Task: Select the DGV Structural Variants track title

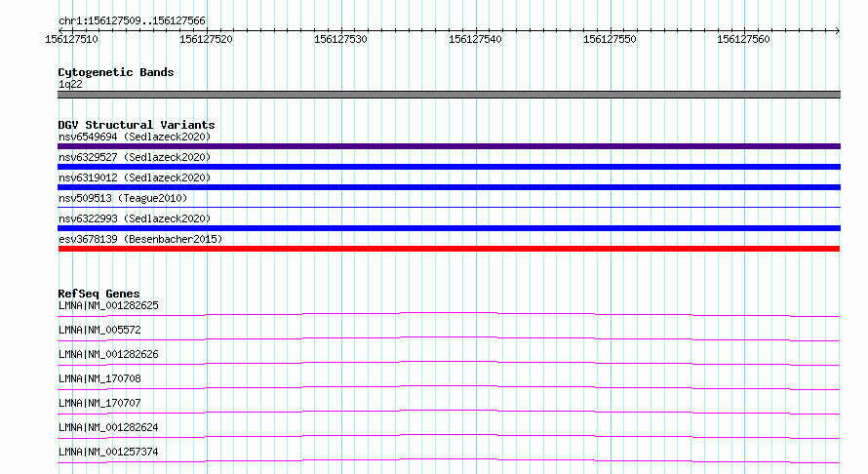Action: pos(137,125)
